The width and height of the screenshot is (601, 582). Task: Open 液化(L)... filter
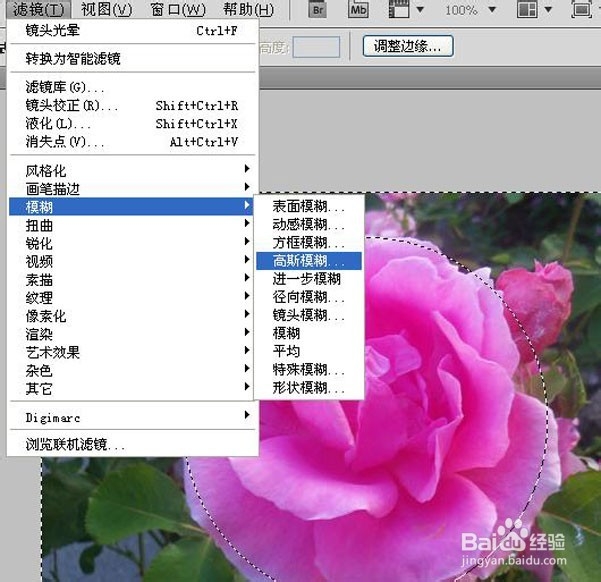pyautogui.click(x=131, y=123)
